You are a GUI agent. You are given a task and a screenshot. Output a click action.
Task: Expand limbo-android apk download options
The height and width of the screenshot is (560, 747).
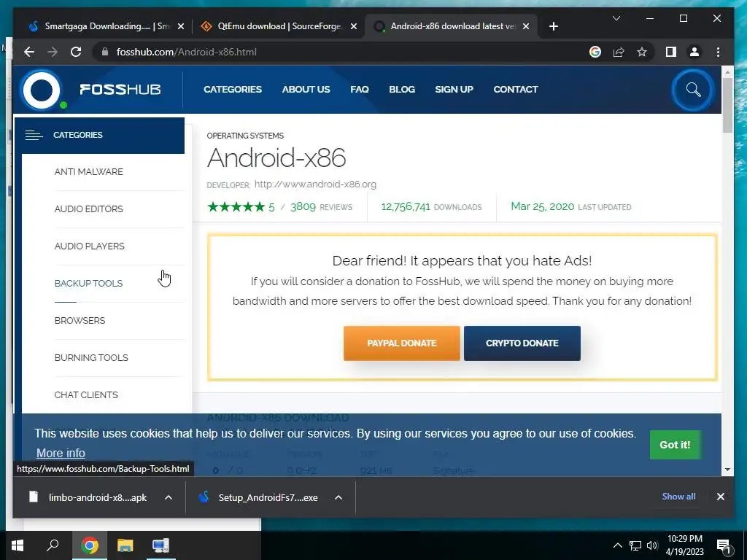coord(169,497)
